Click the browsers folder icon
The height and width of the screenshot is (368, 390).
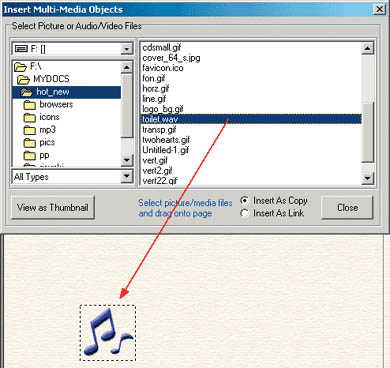pyautogui.click(x=30, y=105)
